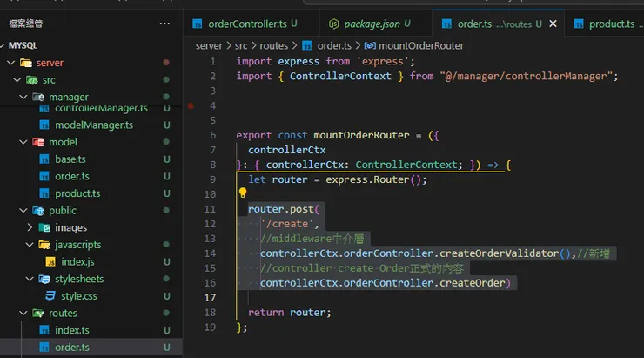Click the routes breadcrumb
The image size is (644, 358).
click(273, 45)
